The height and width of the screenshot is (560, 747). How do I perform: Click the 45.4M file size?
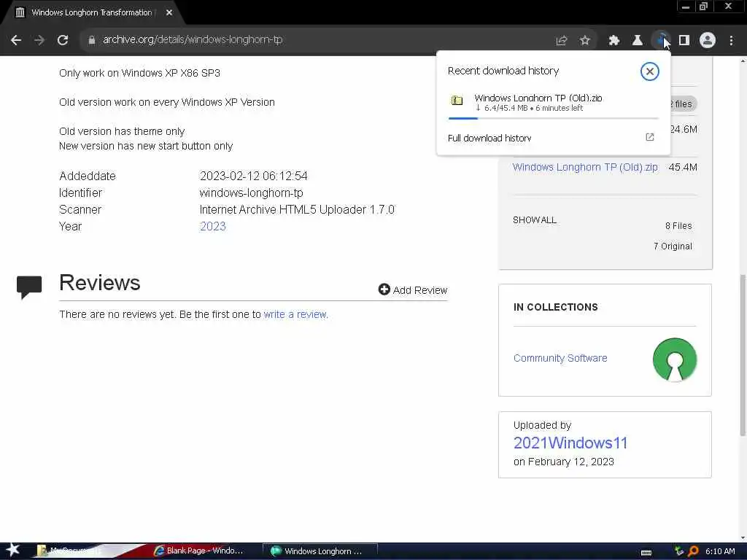click(683, 167)
